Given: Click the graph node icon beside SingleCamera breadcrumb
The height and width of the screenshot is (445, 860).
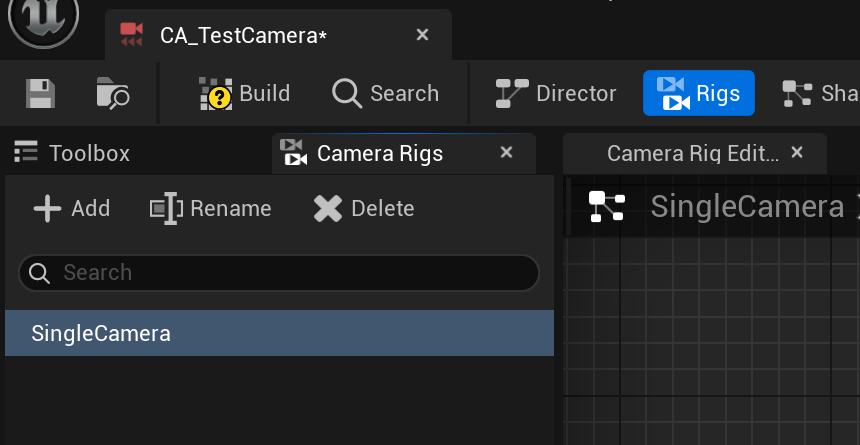Looking at the screenshot, I should pyautogui.click(x=607, y=207).
